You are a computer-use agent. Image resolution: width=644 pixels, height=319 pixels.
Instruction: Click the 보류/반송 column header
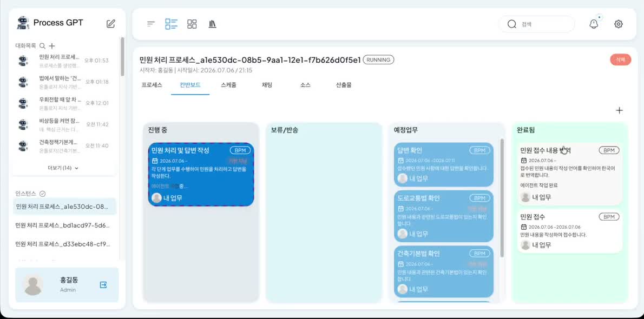[285, 130]
